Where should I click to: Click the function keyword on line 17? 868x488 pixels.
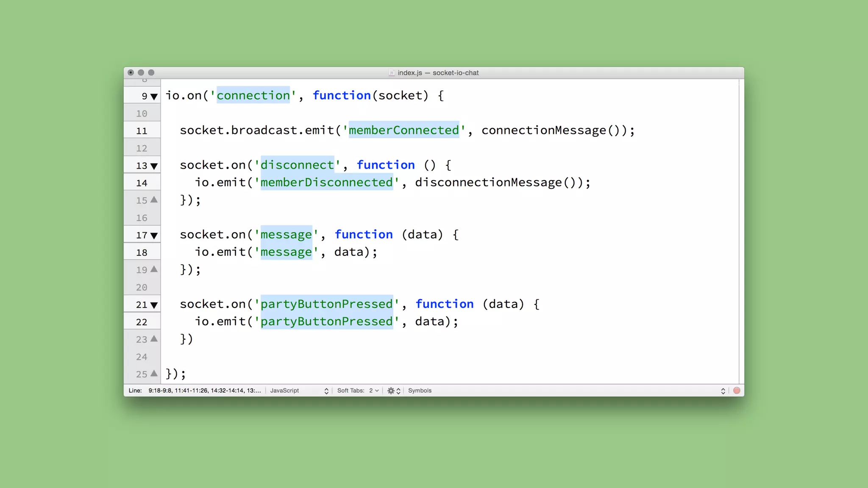coord(364,235)
